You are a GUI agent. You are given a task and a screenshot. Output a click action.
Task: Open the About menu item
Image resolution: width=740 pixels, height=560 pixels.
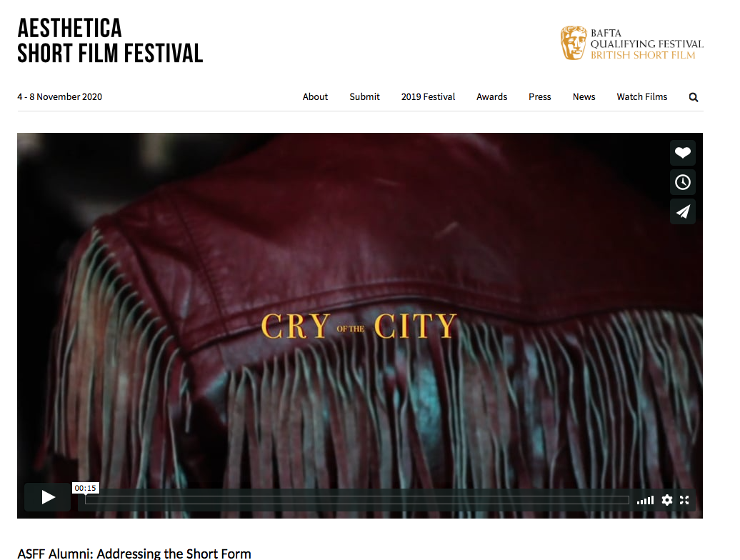(x=315, y=96)
